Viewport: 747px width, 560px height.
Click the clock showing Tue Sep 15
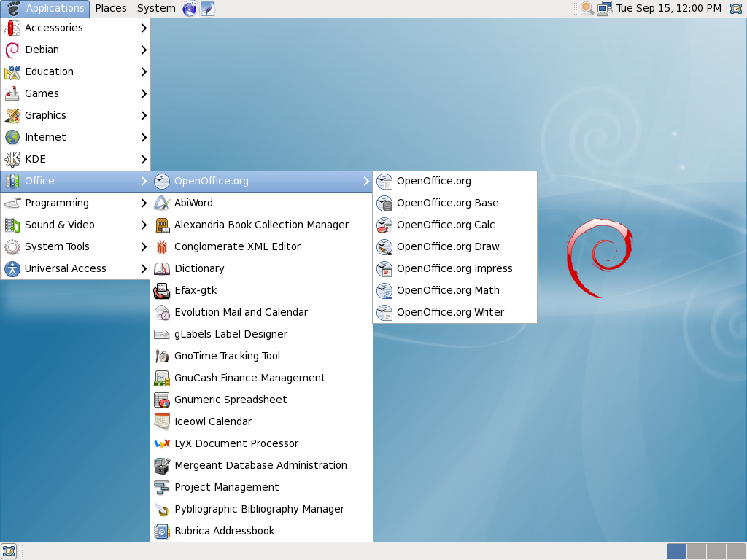click(668, 8)
